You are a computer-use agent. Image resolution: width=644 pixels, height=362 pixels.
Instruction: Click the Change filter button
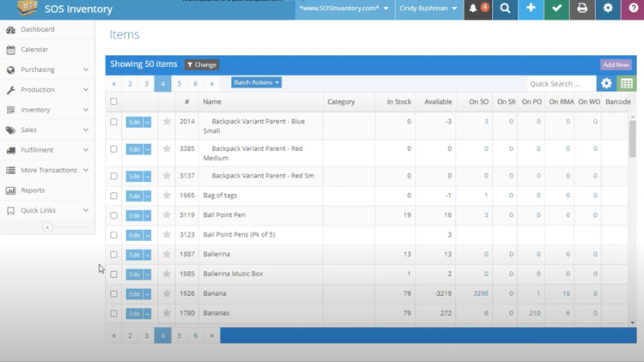point(202,64)
